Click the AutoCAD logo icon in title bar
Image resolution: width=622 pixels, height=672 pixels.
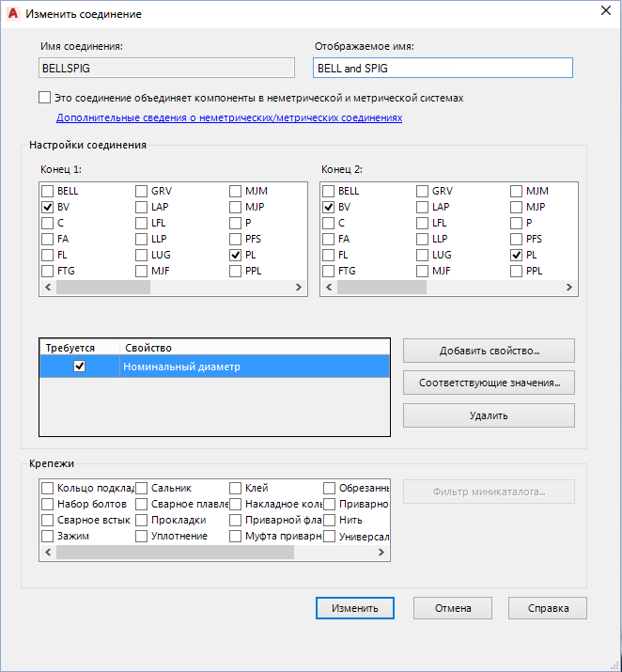point(13,13)
